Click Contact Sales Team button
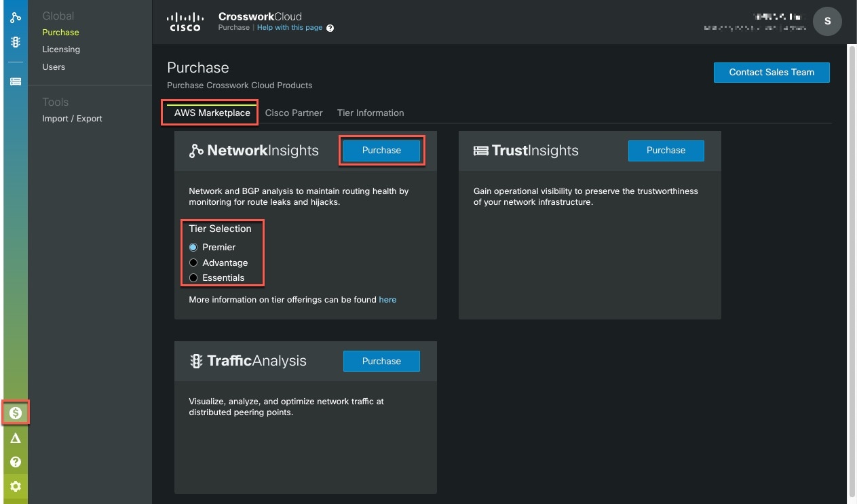This screenshot has height=504, width=857. point(772,73)
